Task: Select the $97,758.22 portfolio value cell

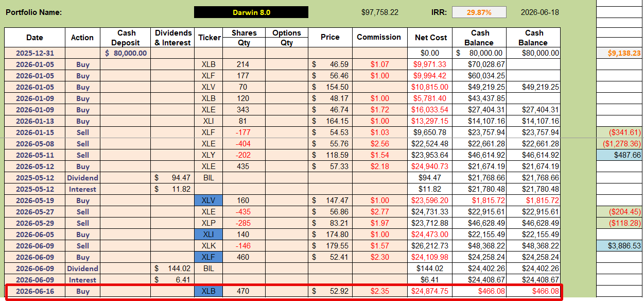Action: (x=380, y=12)
